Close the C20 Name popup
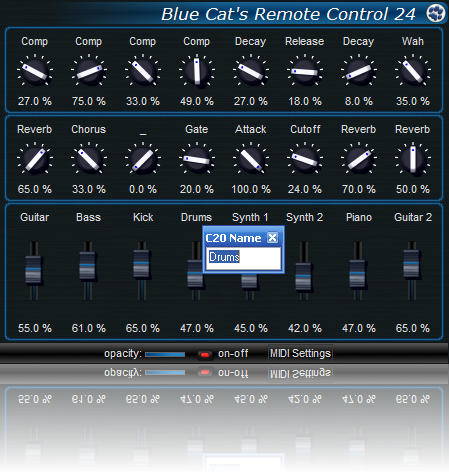The width and height of the screenshot is (449, 473). point(272,238)
